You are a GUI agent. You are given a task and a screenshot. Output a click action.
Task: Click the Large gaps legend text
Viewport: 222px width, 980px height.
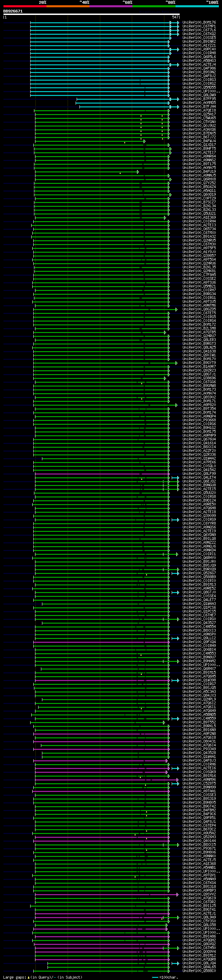point(43,977)
